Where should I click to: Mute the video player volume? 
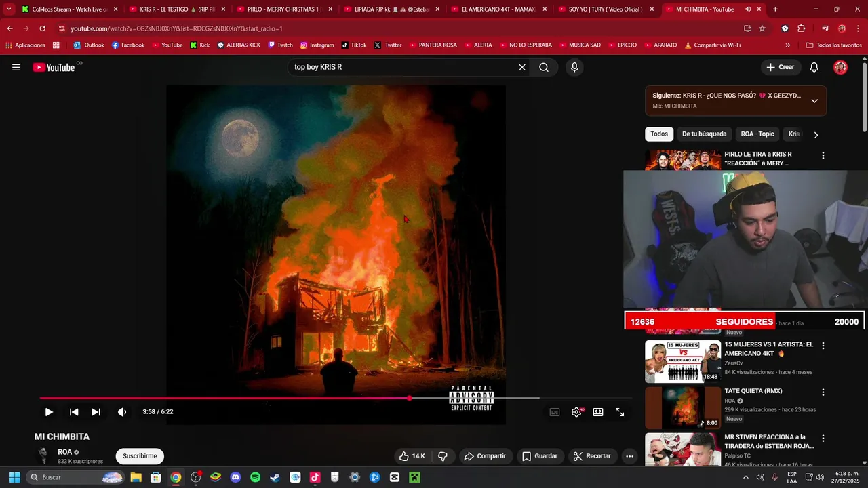click(x=122, y=411)
